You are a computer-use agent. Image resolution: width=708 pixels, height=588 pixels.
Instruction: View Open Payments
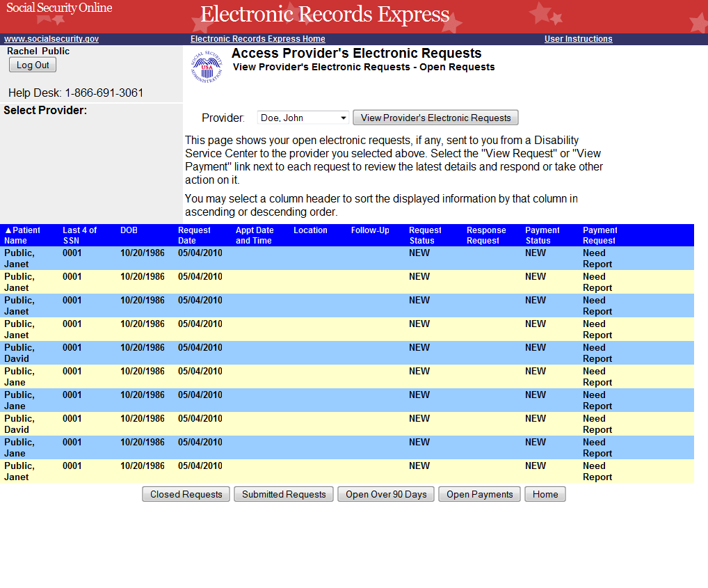point(479,494)
